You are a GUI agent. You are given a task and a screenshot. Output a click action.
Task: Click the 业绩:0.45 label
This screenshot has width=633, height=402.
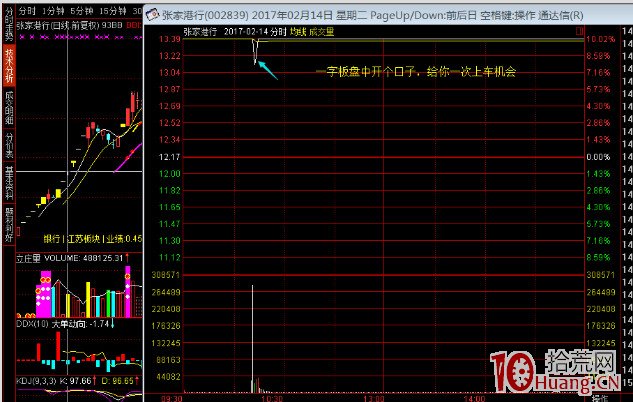click(124, 239)
